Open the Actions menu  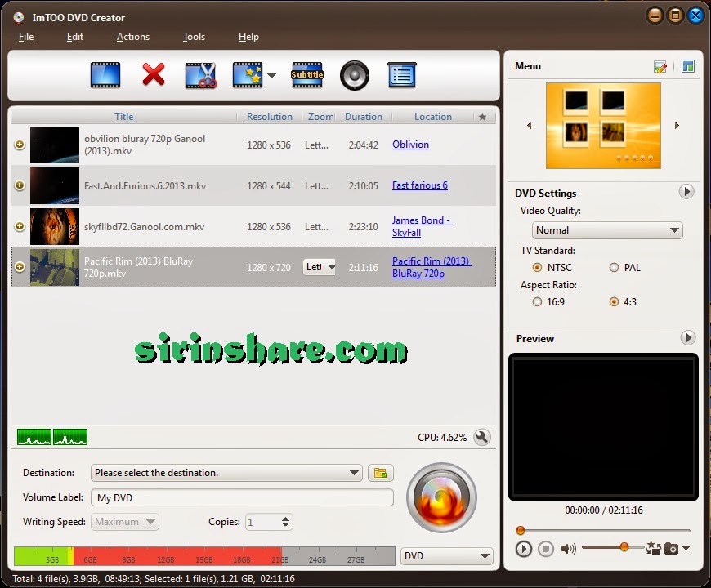133,37
